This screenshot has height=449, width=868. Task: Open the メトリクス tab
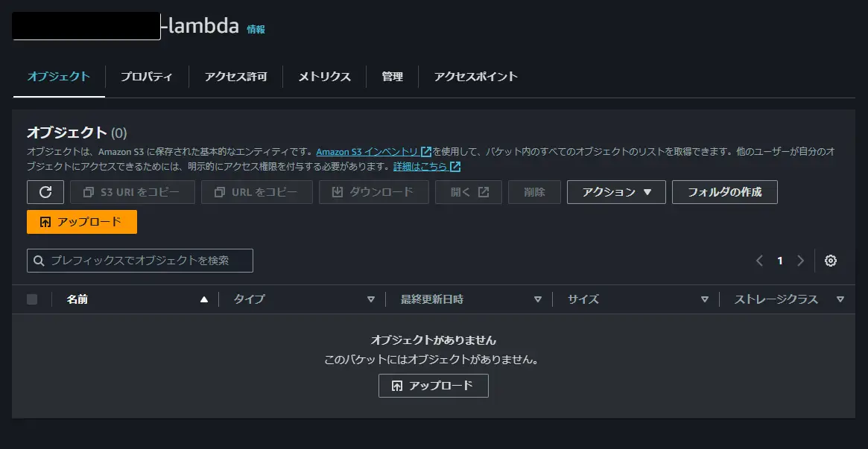tap(324, 76)
